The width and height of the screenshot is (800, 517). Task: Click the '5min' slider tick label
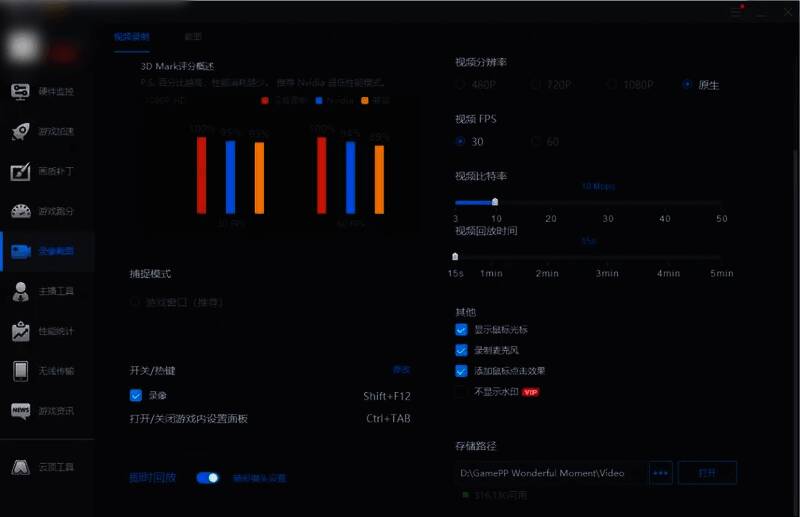pyautogui.click(x=721, y=274)
